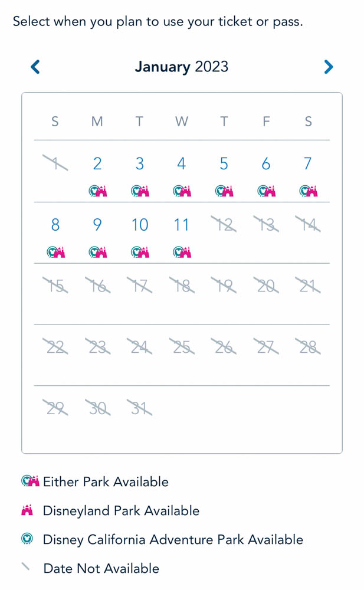The width and height of the screenshot is (364, 590).
Task: Click park availability icon under January 11
Action: click(x=182, y=252)
